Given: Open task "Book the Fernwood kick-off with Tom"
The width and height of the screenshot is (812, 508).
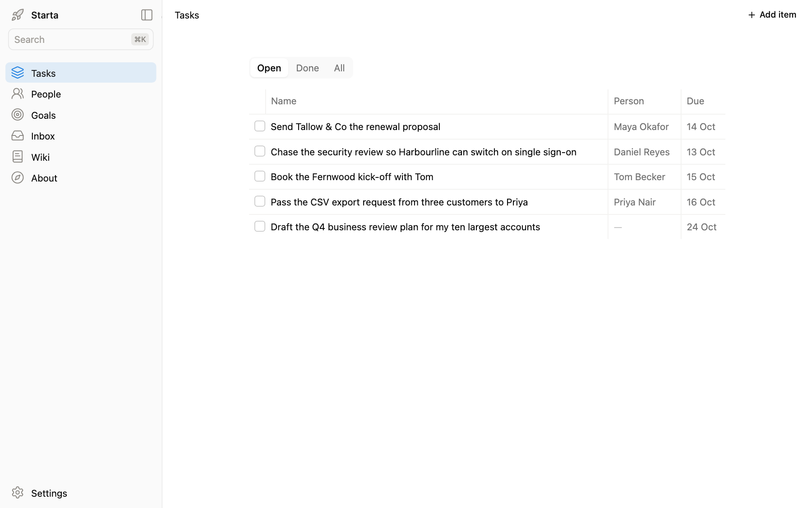Looking at the screenshot, I should click(352, 177).
